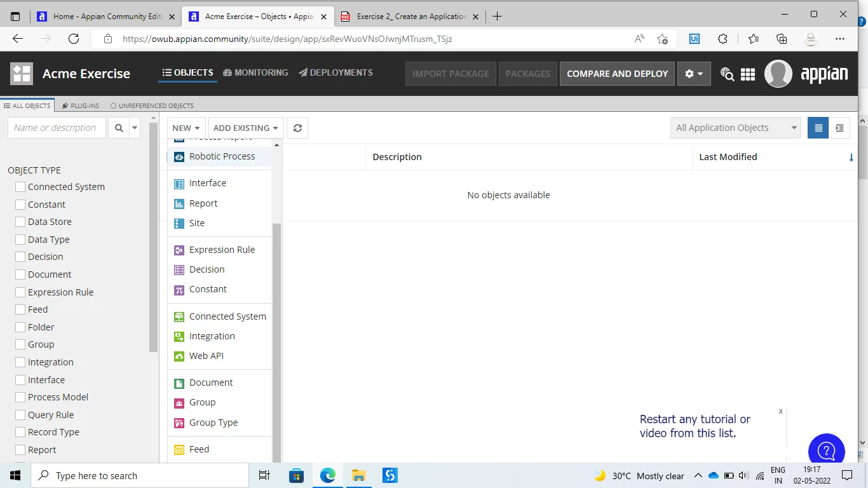
Task: Click the Acme Exercise application icon
Action: (x=22, y=74)
